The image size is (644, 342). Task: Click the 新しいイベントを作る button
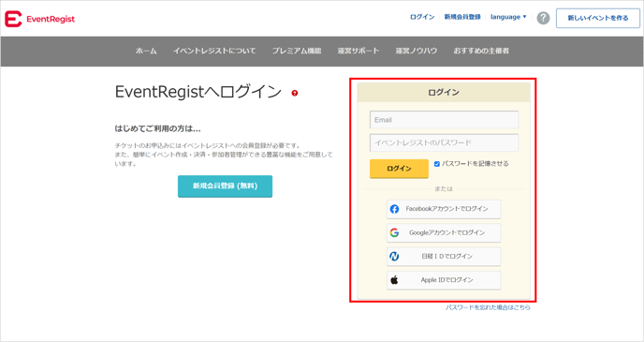coord(598,18)
